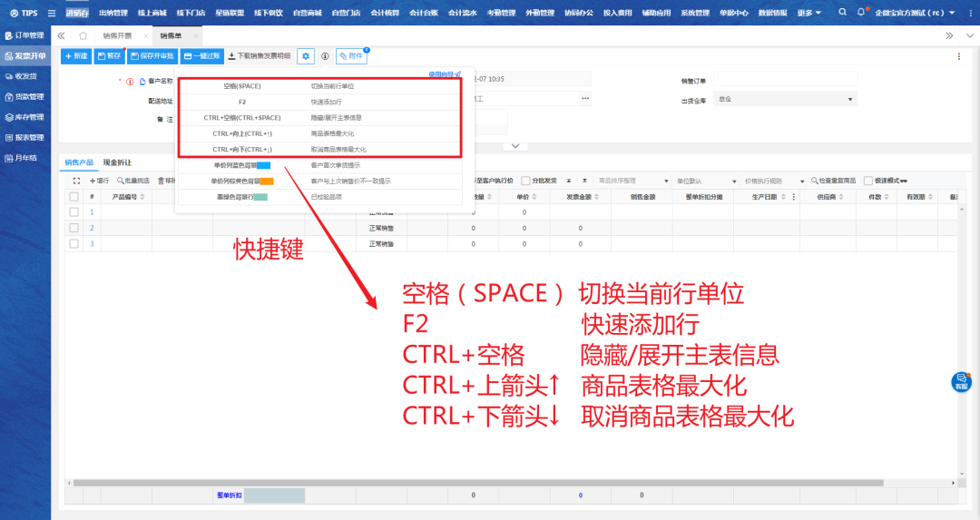Open the notification bell in the header
The image size is (980, 520).
(x=860, y=13)
